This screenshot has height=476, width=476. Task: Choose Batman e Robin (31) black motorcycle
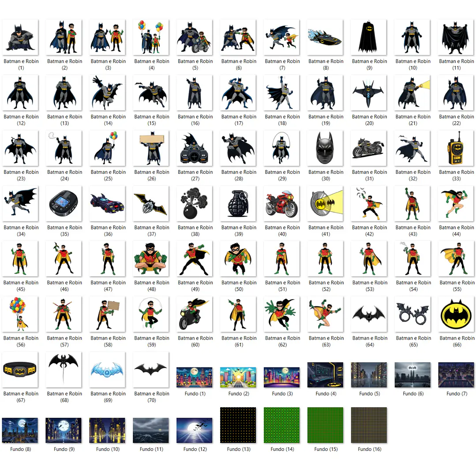[x=369, y=148]
